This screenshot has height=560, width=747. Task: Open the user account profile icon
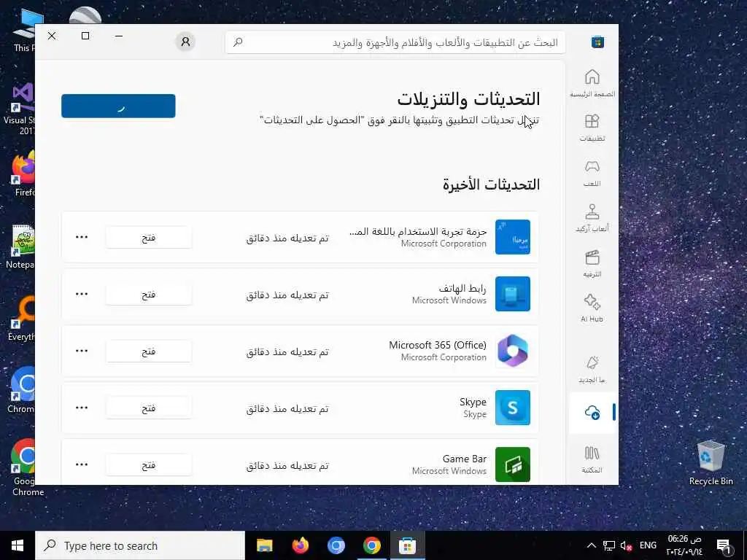185,42
